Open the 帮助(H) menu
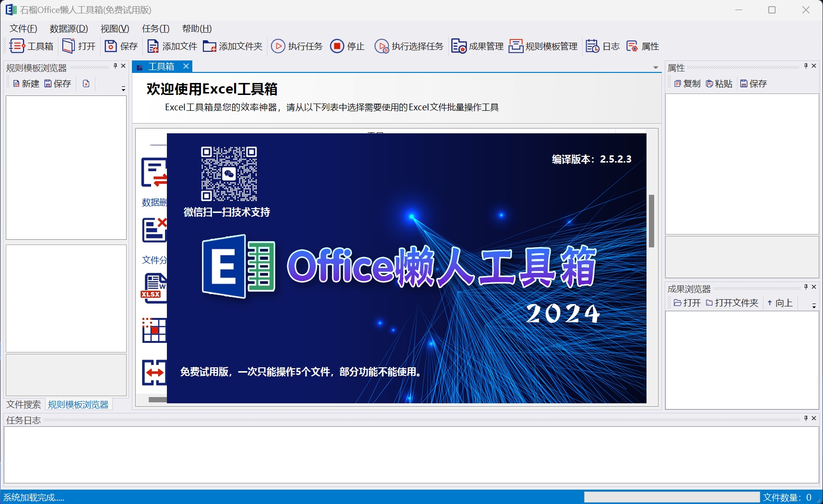 point(197,29)
